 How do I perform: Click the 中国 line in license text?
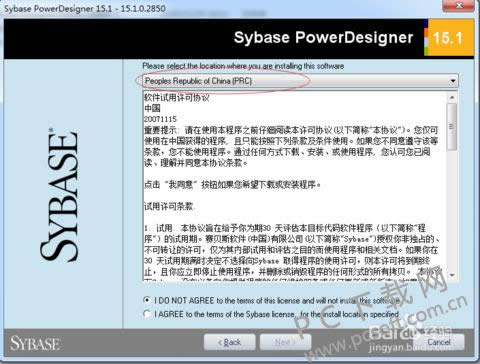point(152,108)
